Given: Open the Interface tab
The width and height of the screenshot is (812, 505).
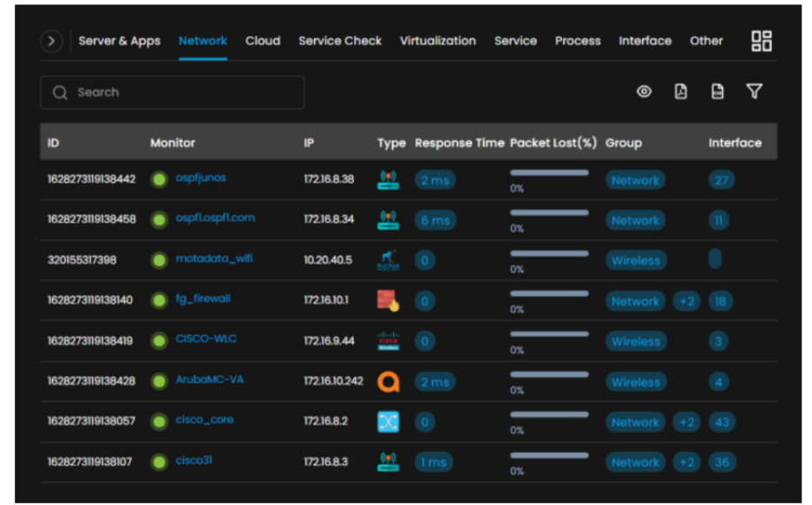Looking at the screenshot, I should 645,41.
